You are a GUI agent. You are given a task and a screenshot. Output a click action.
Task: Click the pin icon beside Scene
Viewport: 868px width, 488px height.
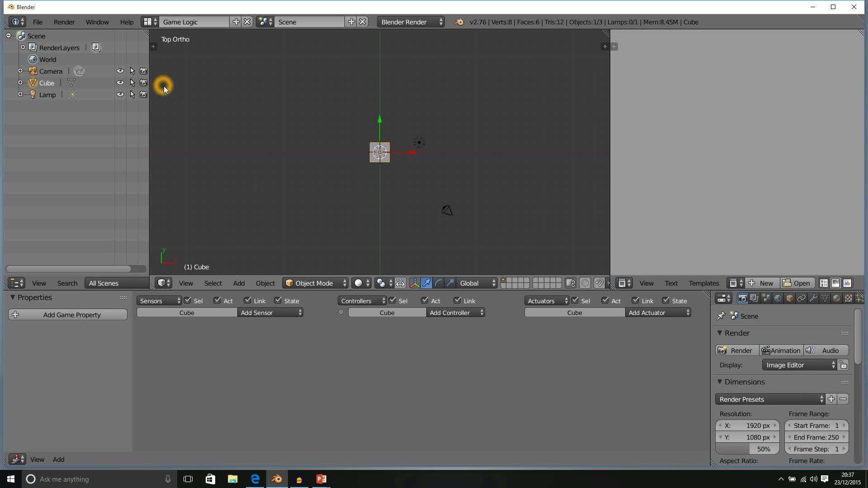click(x=721, y=316)
